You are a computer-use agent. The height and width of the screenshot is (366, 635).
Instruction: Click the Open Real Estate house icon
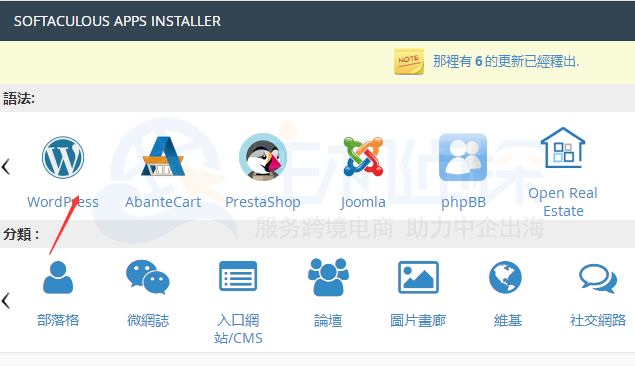[563, 147]
